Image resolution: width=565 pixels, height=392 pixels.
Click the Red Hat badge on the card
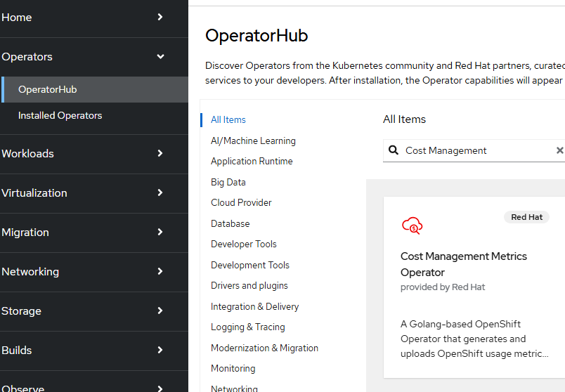pos(526,217)
